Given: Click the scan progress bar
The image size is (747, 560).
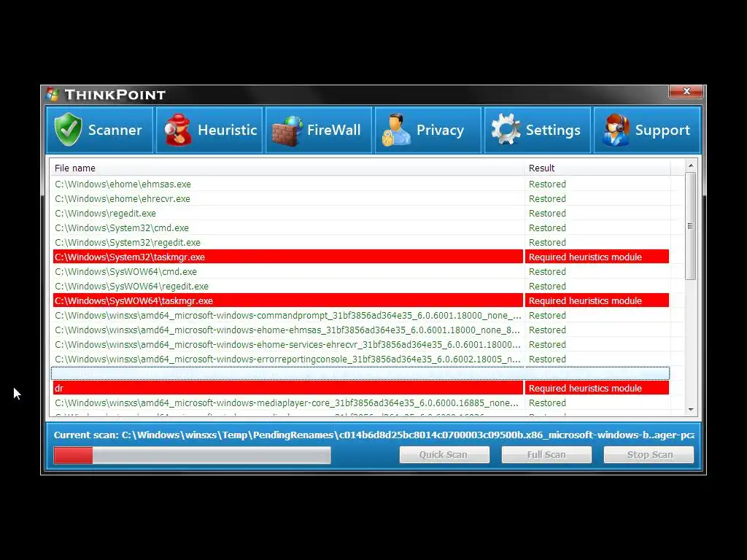Looking at the screenshot, I should point(192,455).
